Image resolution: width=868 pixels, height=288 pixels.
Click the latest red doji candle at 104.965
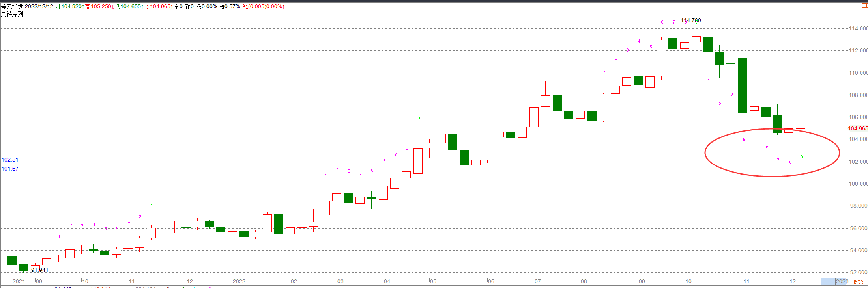801,129
